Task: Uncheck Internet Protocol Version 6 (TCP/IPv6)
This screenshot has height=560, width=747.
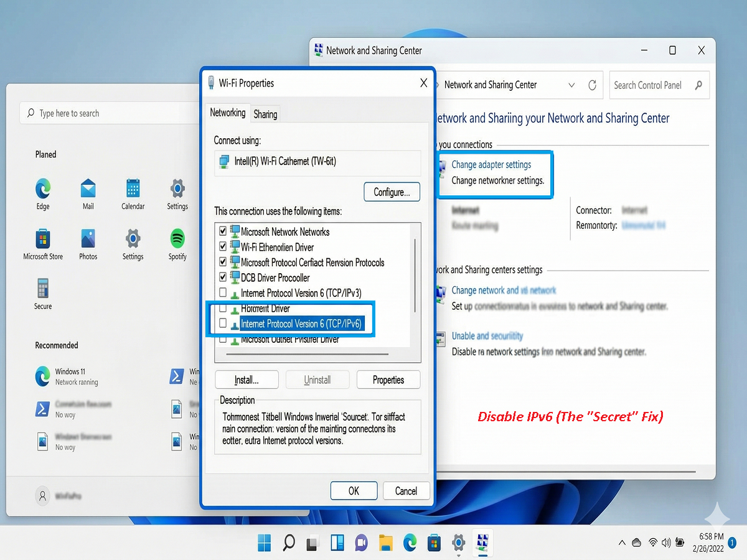Action: 223,323
